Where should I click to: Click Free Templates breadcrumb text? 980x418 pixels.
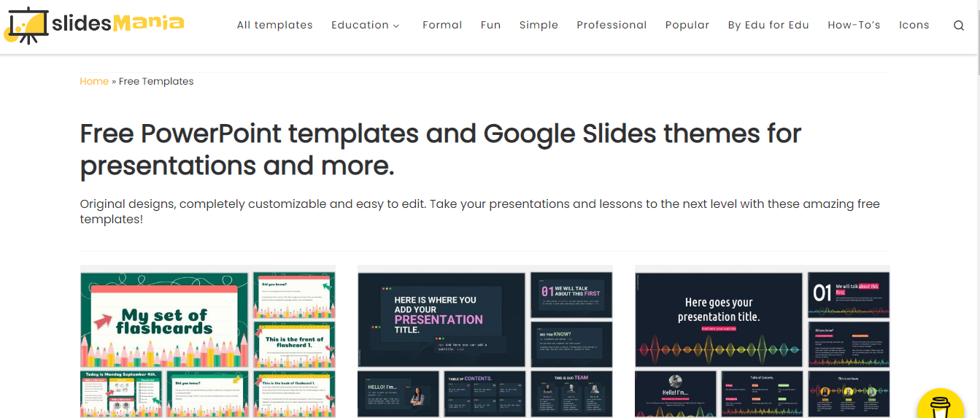(x=156, y=81)
